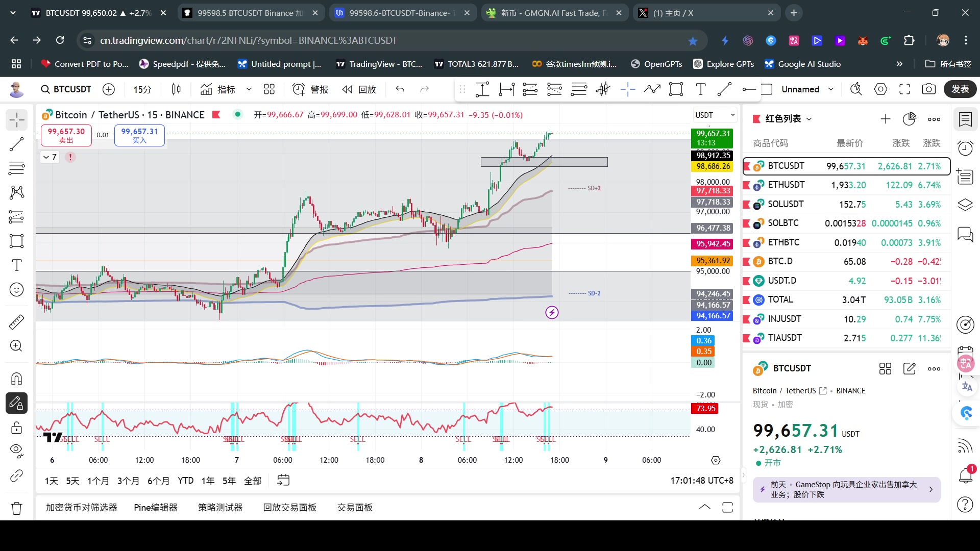Open the notifications bell in right sidebar
This screenshot has height=551, width=980.
point(966,475)
